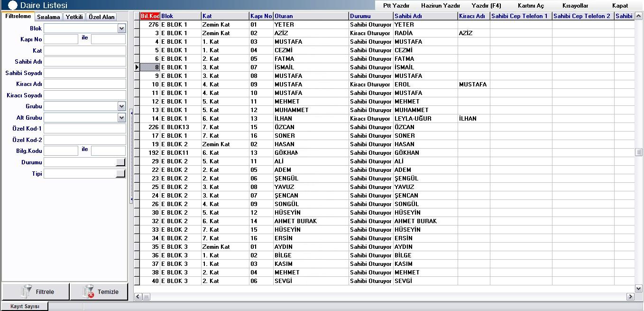Click the Kiracı Adı column header

[474, 16]
